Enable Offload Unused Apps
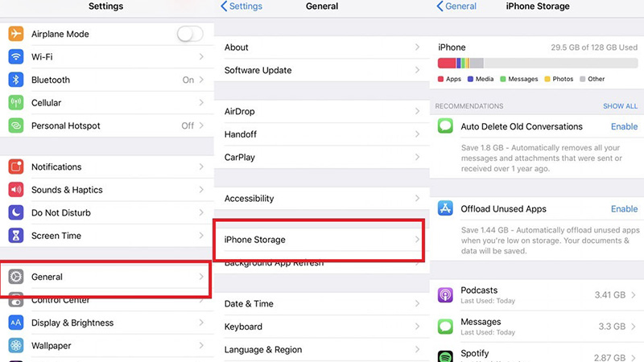Screen dimensions: 644x362 pos(624,209)
